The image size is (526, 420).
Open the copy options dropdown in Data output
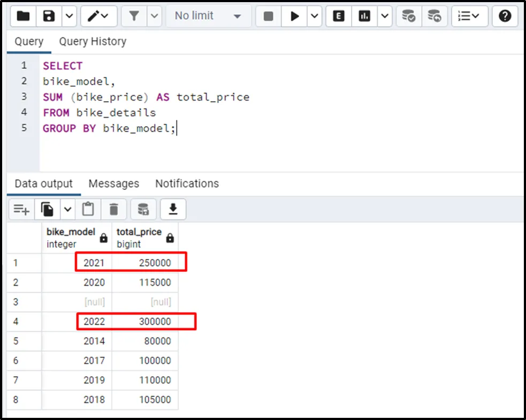point(68,209)
